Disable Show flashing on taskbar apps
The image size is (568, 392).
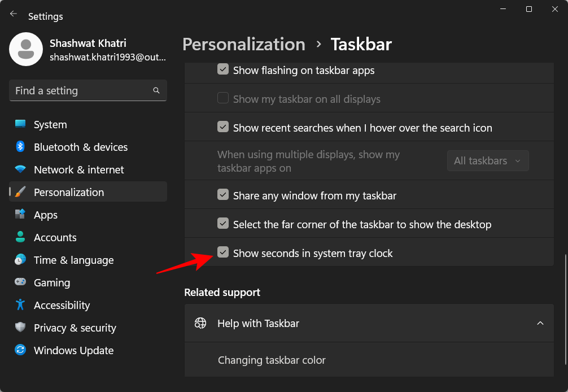pyautogui.click(x=223, y=69)
